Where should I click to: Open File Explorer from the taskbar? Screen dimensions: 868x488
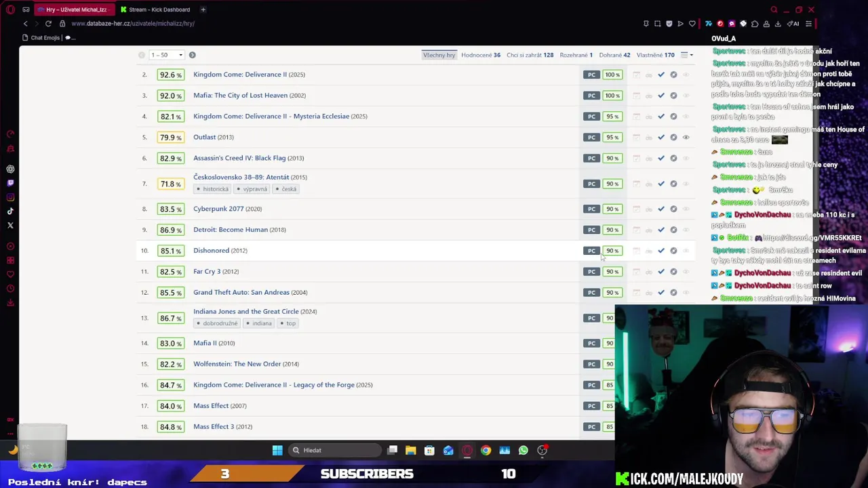(x=411, y=450)
